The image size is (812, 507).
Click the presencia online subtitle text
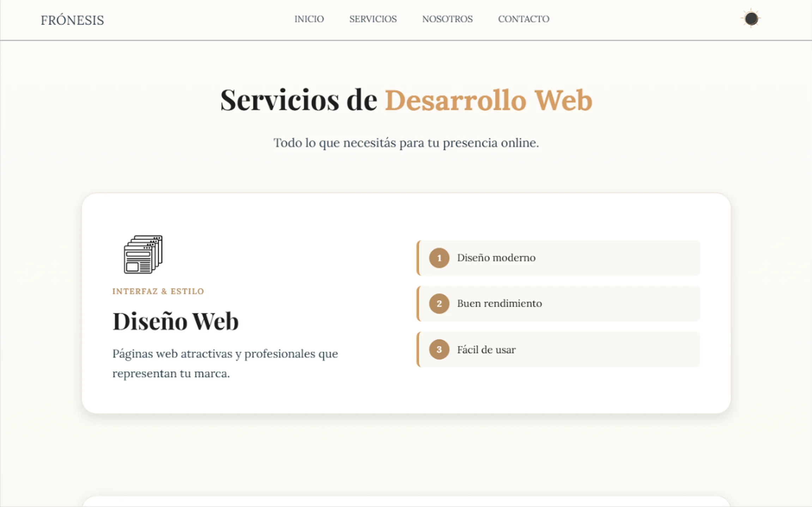coord(406,143)
